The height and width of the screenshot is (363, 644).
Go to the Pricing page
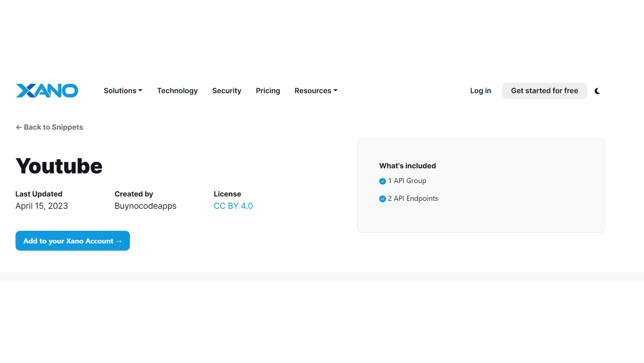point(268,91)
